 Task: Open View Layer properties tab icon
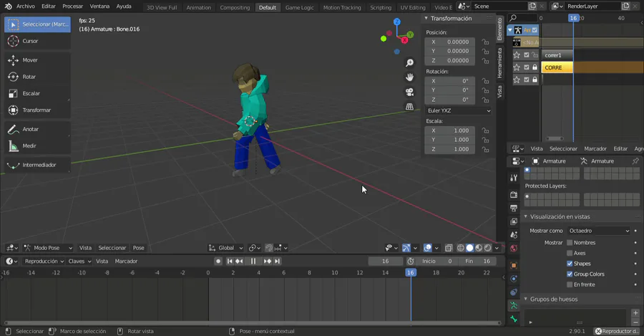click(514, 221)
